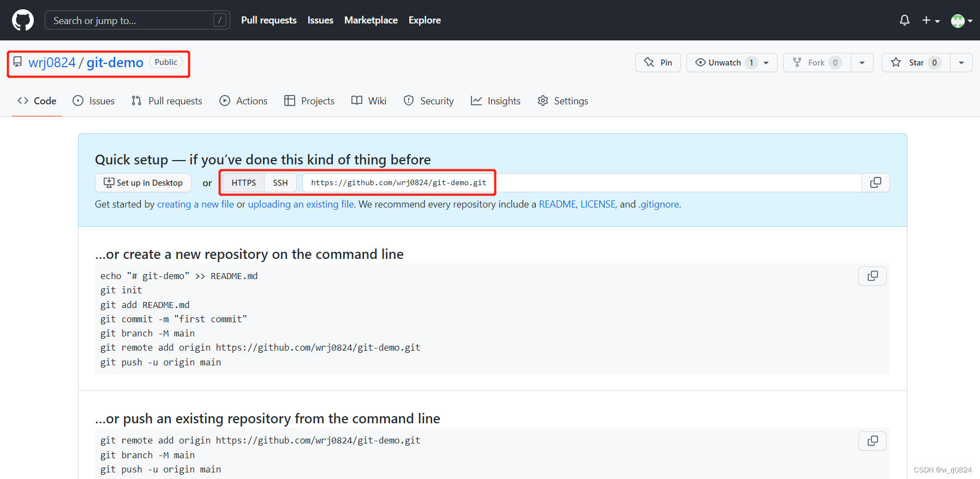Open the README link
980x479 pixels.
tap(557, 204)
